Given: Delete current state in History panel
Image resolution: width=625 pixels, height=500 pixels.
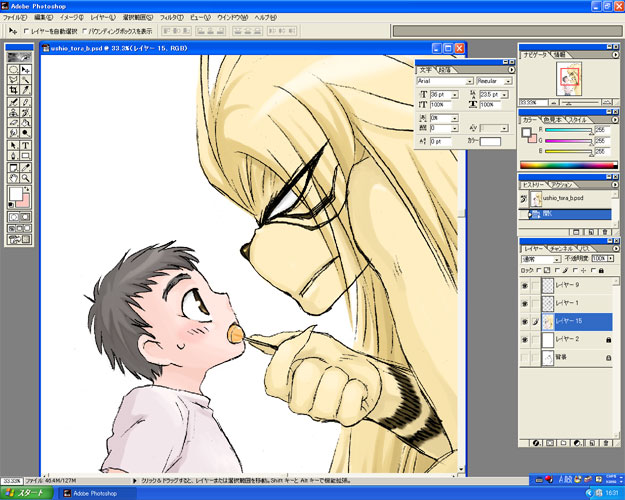Looking at the screenshot, I should pos(605,232).
